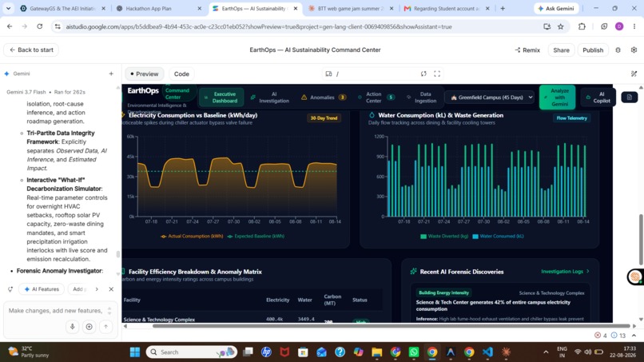Open File Explorer from the taskbar

click(x=376, y=352)
